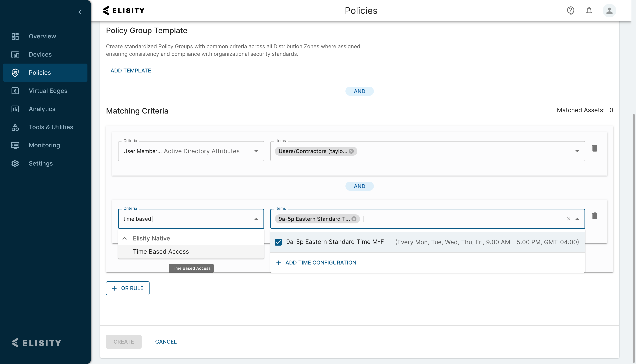
Task: Click ADD TEMPLATE link
Action: 131,71
